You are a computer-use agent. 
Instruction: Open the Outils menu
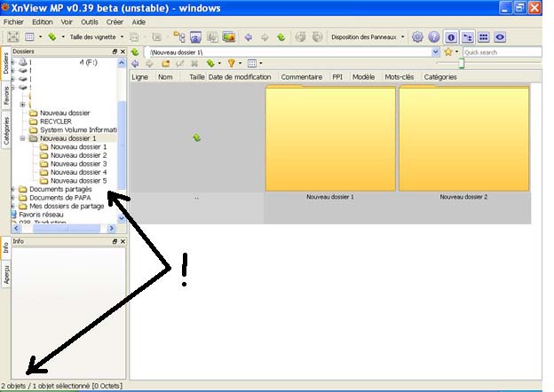[x=90, y=22]
